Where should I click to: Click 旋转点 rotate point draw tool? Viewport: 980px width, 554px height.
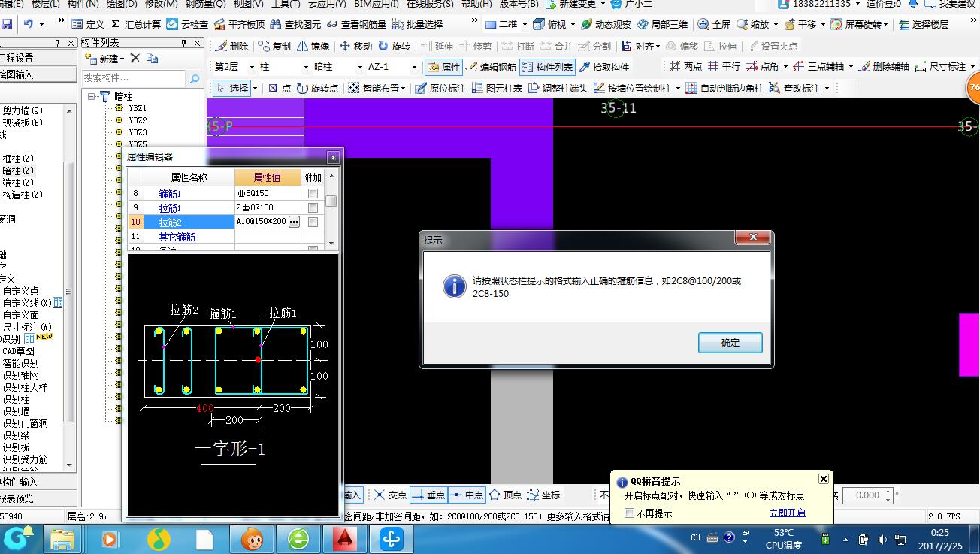(318, 88)
